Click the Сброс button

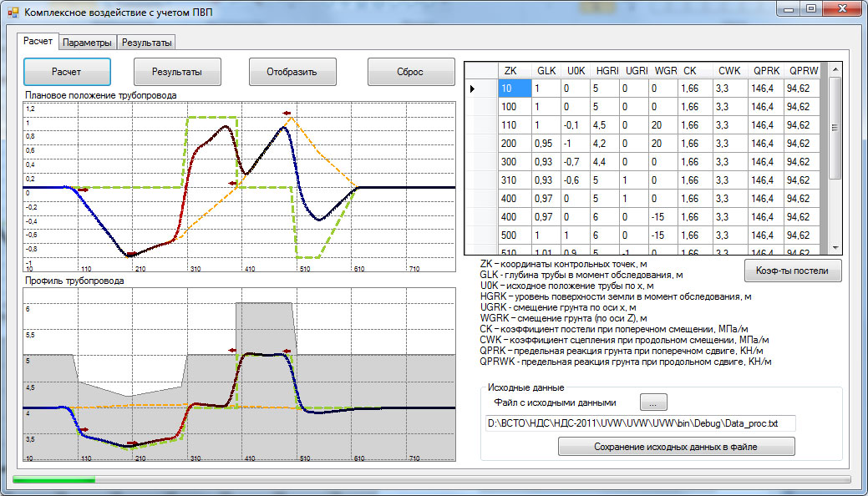point(411,72)
